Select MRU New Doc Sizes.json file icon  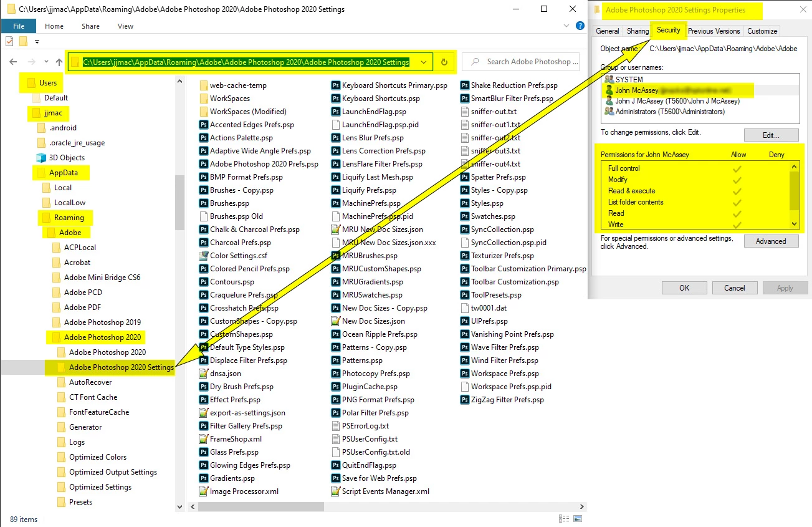[x=335, y=230]
